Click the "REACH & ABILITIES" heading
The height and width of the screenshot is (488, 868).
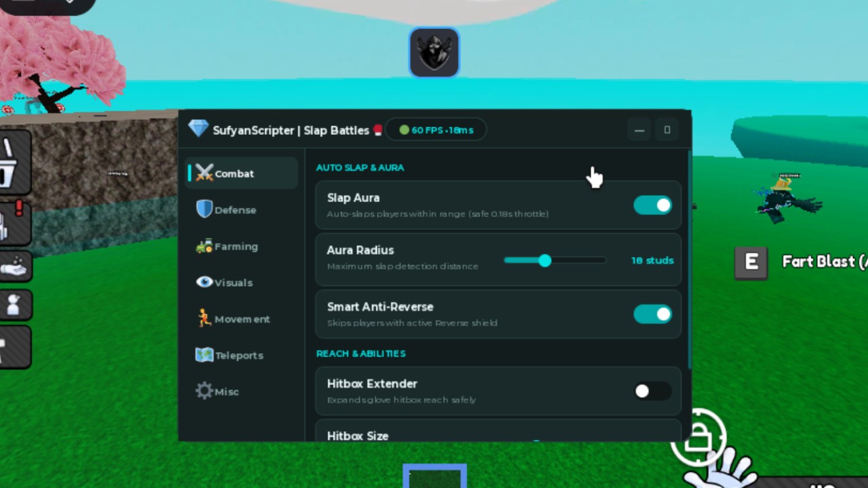point(361,354)
